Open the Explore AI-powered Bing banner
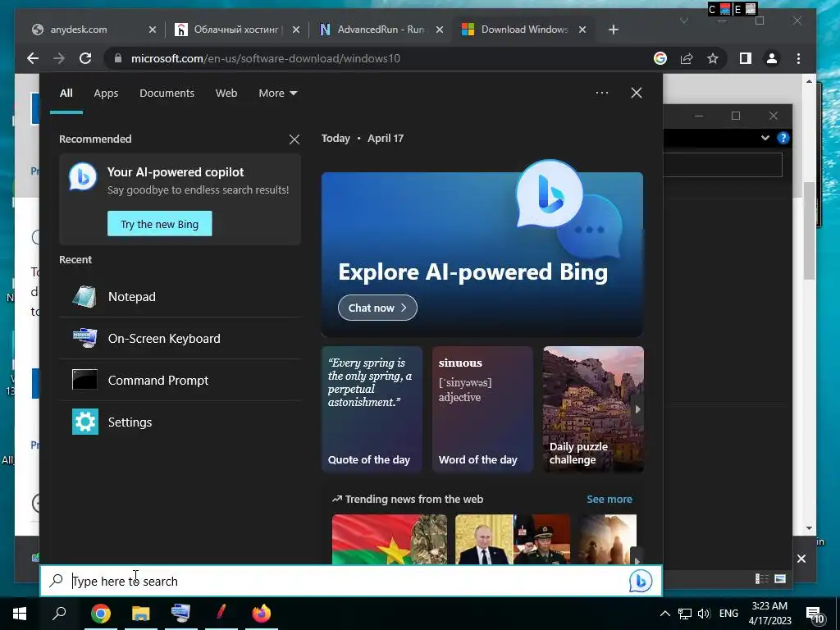Image resolution: width=840 pixels, height=630 pixels. pyautogui.click(x=482, y=254)
